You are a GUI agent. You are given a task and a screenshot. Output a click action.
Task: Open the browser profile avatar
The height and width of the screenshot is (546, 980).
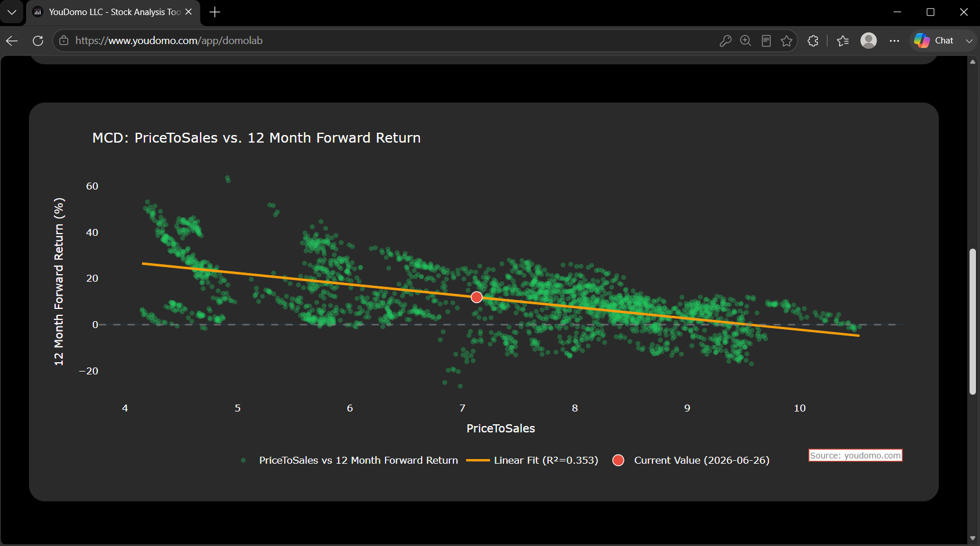pyautogui.click(x=869, y=41)
